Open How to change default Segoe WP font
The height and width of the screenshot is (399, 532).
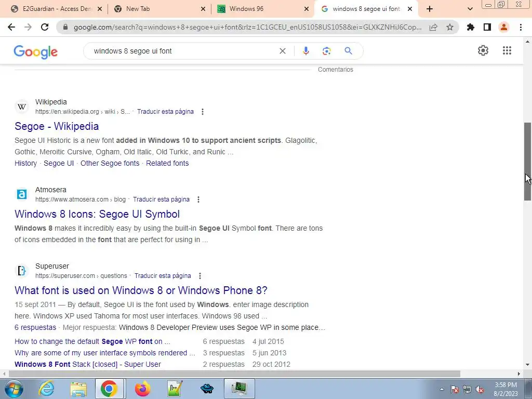click(92, 342)
